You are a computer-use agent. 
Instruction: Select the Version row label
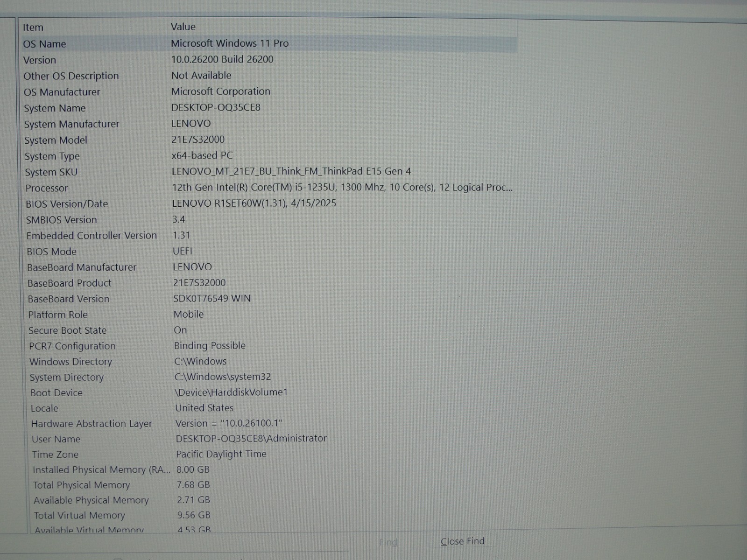click(40, 60)
